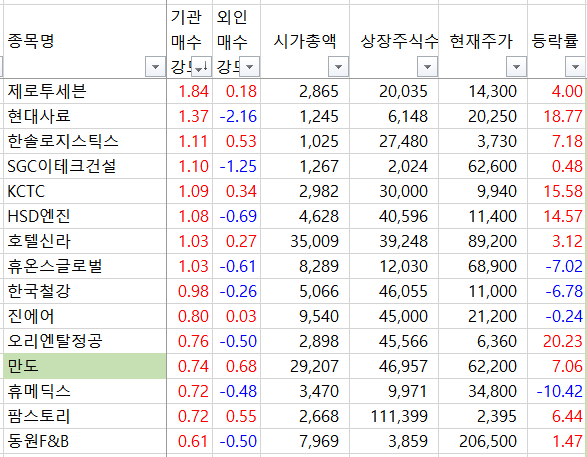Screen dimensions: 587x457
Task: Select the 현재주가 header text
Action: pyautogui.click(x=481, y=41)
